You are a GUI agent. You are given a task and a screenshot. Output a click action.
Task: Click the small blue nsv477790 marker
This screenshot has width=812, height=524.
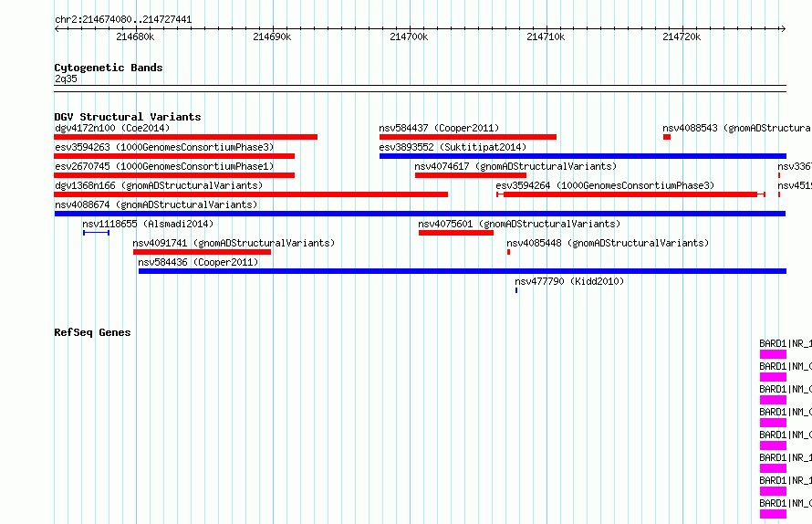516,290
